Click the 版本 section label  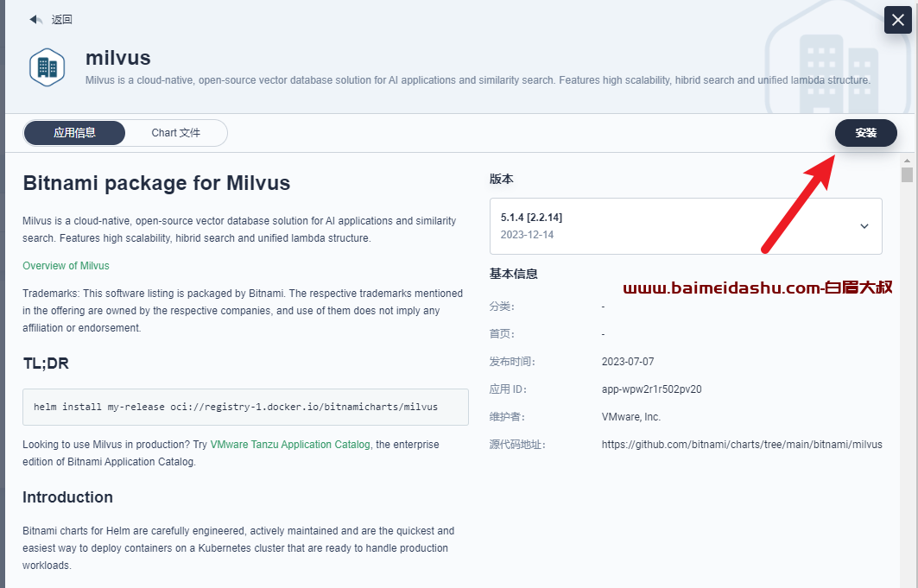click(501, 179)
